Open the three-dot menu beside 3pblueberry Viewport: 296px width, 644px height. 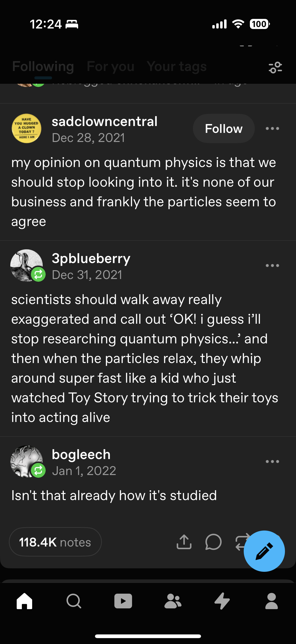[272, 266]
